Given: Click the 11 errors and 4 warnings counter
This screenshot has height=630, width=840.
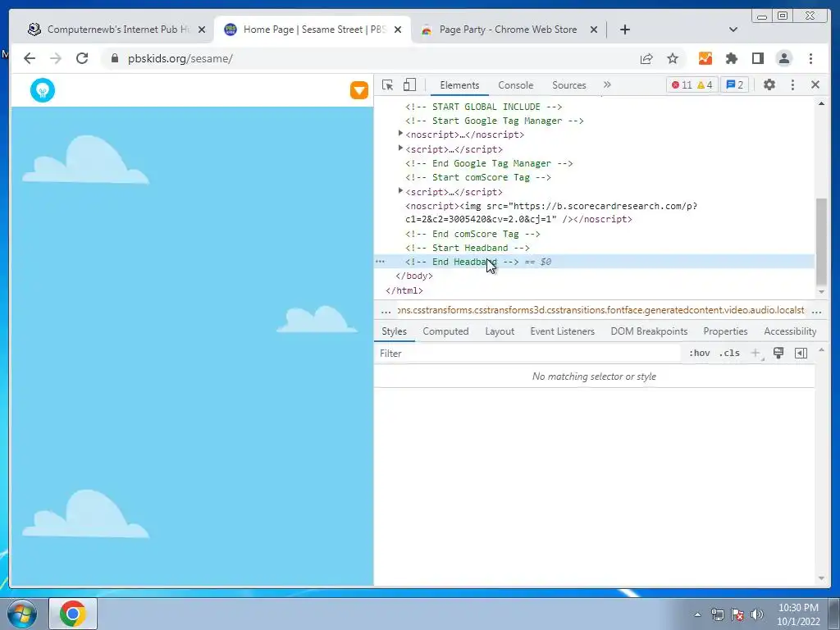Looking at the screenshot, I should (x=692, y=84).
